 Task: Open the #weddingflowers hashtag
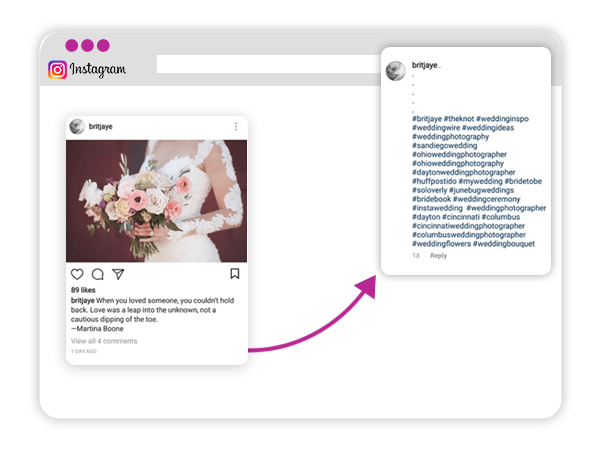(442, 244)
